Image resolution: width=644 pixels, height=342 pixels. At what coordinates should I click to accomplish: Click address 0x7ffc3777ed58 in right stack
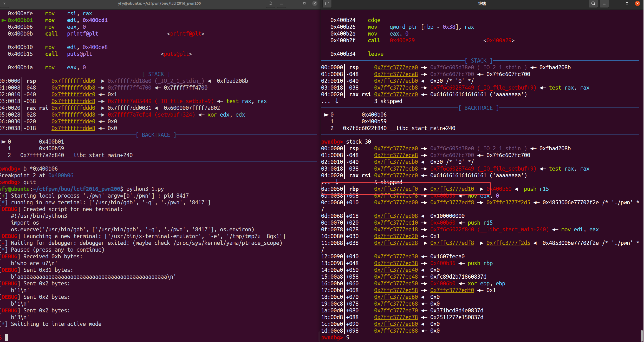396,290
